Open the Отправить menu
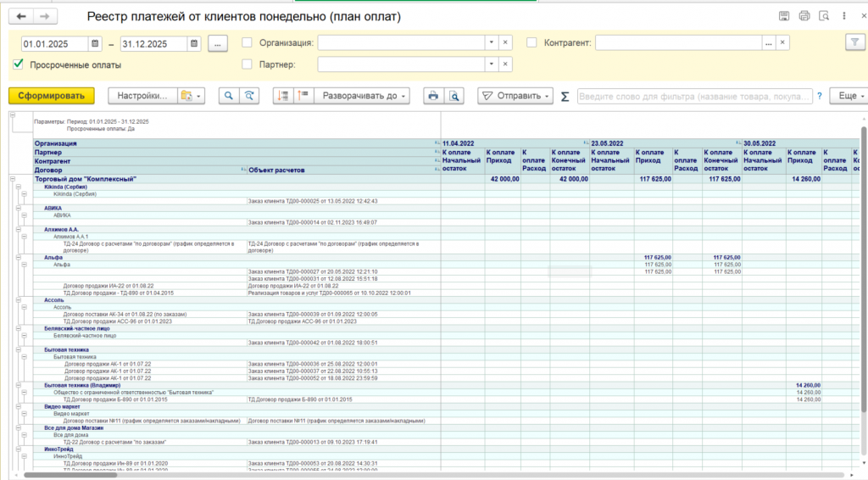868x480 pixels. (x=515, y=96)
